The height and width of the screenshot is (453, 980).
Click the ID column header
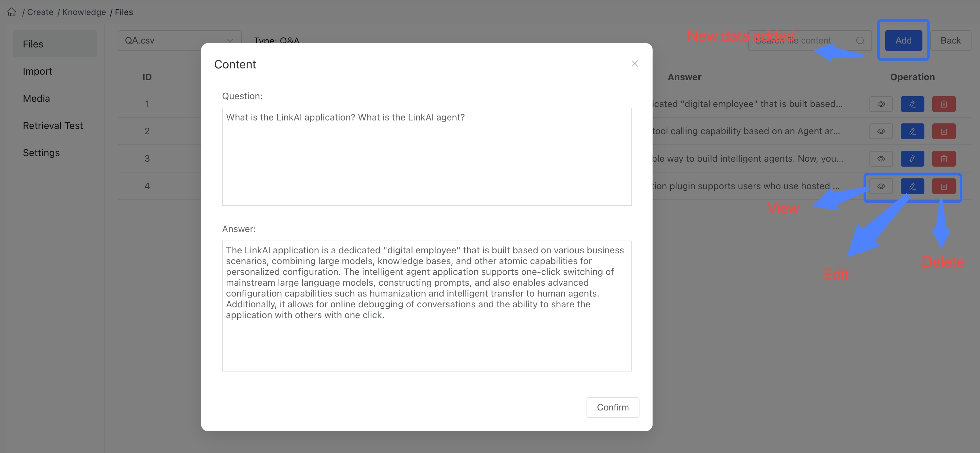pyautogui.click(x=147, y=77)
